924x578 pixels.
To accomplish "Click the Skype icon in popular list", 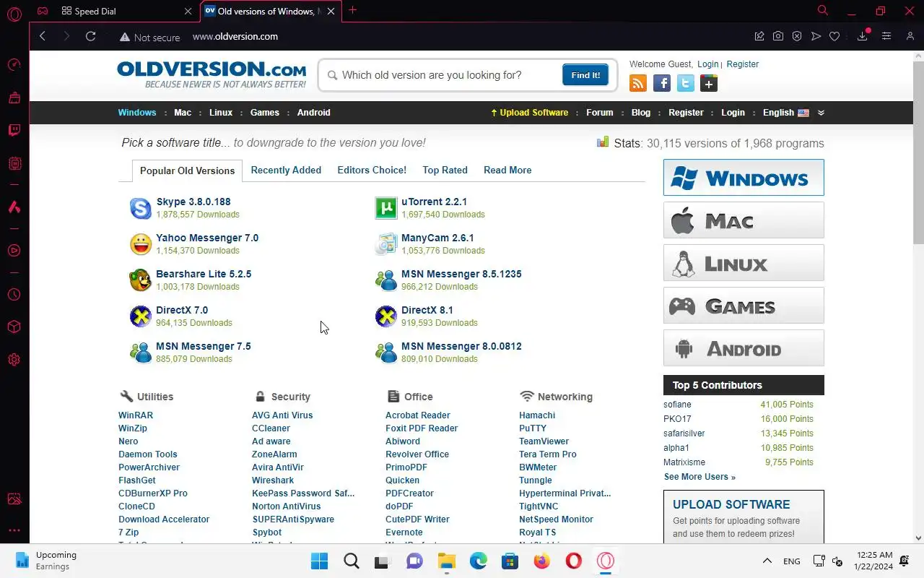I will [141, 208].
